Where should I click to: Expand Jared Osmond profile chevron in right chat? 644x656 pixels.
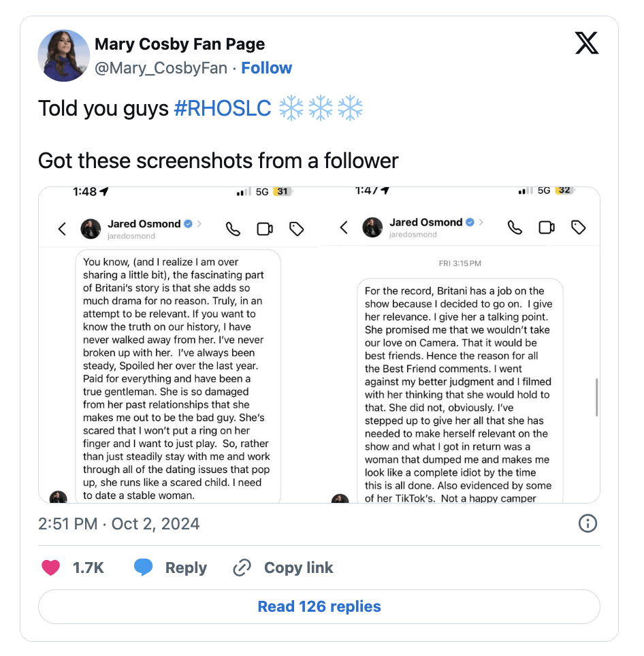click(481, 222)
